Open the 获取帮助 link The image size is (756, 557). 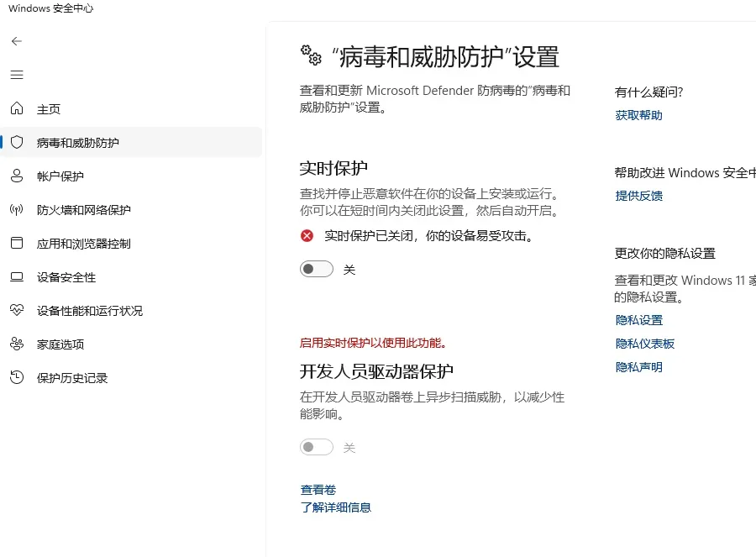click(638, 115)
